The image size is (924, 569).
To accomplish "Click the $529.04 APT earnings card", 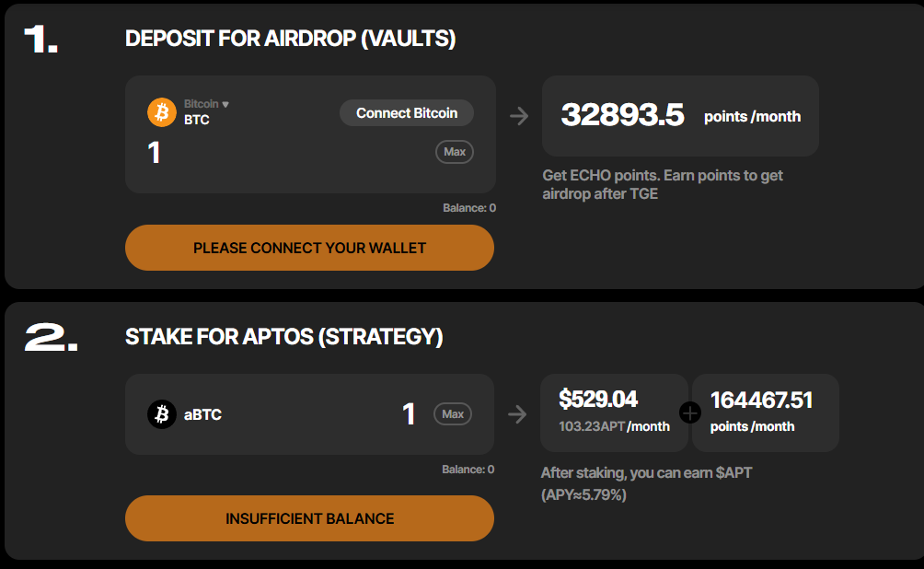I will coord(614,412).
